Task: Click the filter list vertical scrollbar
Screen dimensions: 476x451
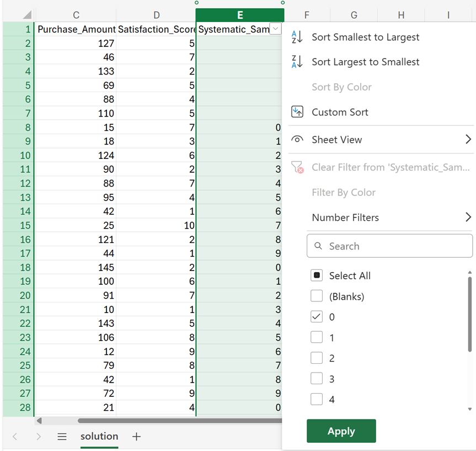Action: (x=469, y=315)
